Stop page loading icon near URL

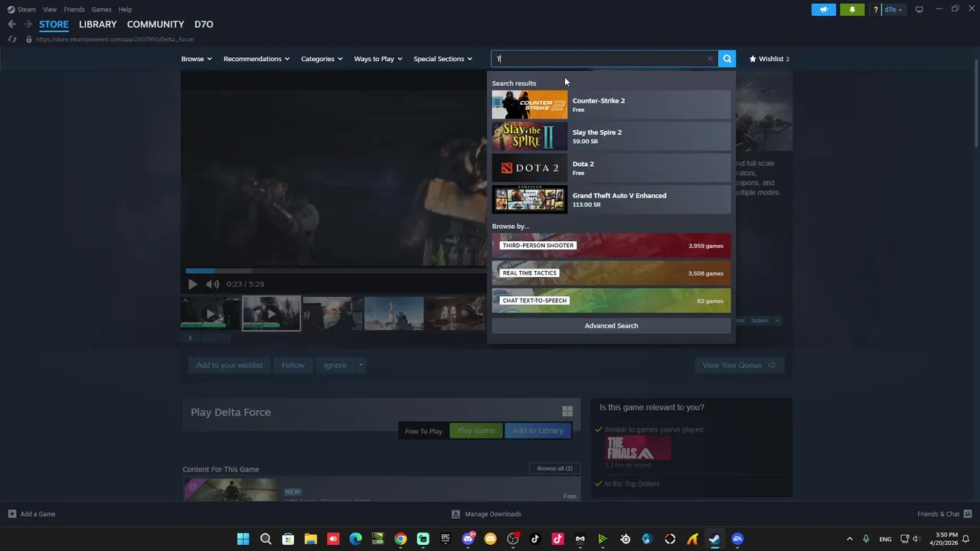pos(11,39)
